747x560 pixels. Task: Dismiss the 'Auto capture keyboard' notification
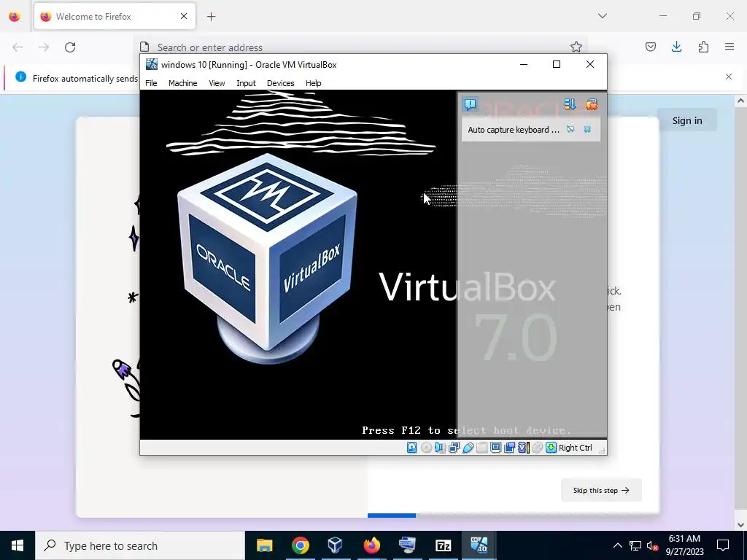pos(587,130)
